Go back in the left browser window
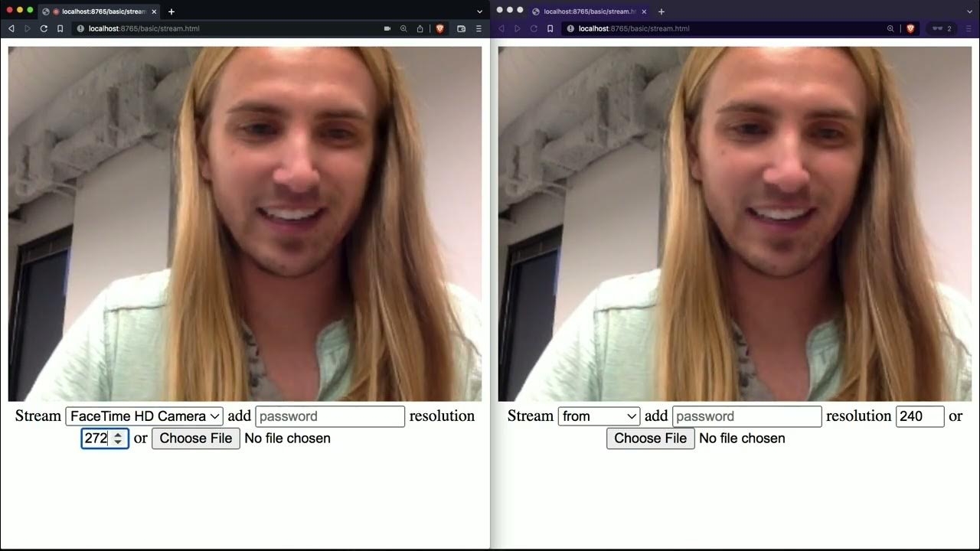Screen dimensions: 980x551 11,28
